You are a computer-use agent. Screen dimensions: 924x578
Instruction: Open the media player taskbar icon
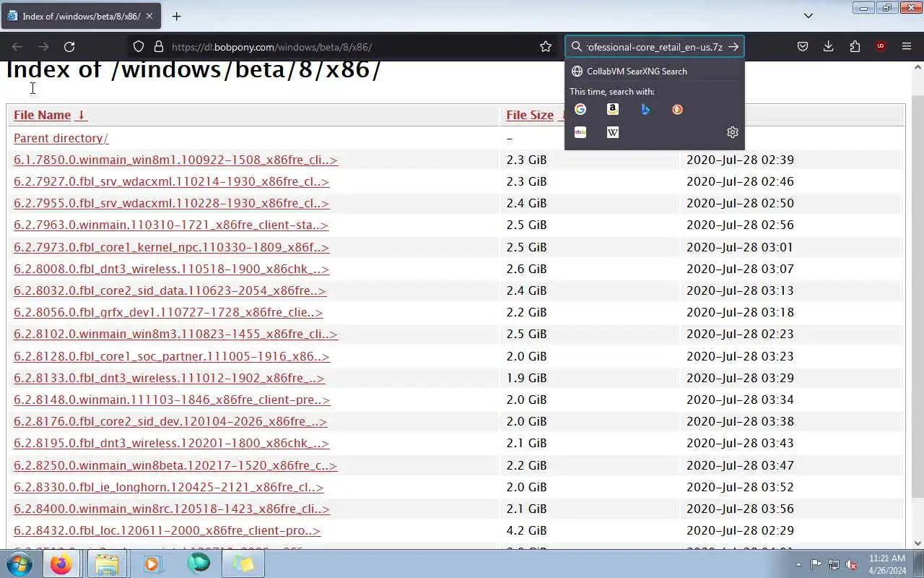click(x=152, y=564)
